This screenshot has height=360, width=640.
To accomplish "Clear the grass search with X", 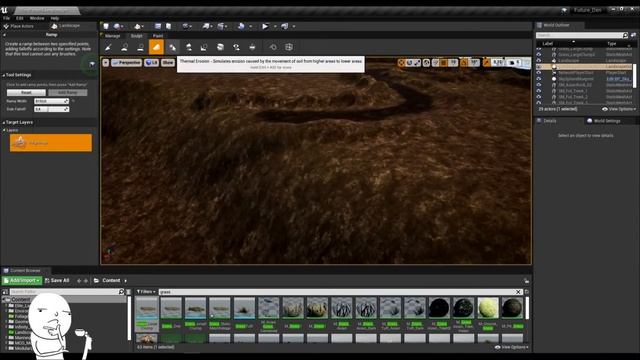I will coord(518,292).
